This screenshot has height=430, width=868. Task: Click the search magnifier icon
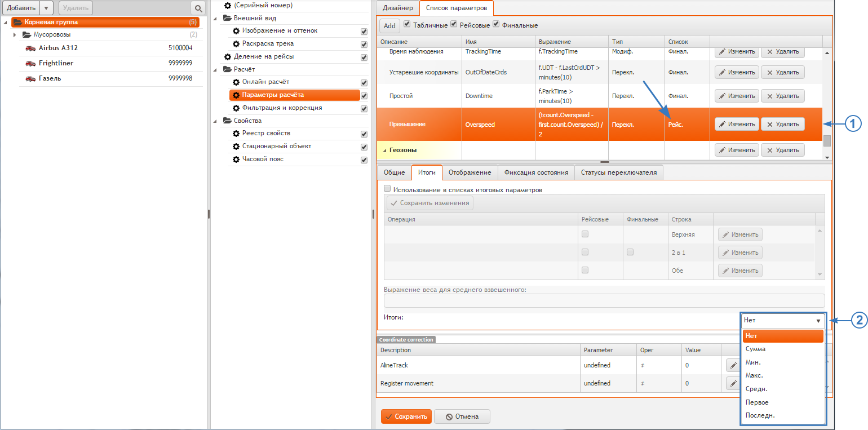tap(198, 8)
